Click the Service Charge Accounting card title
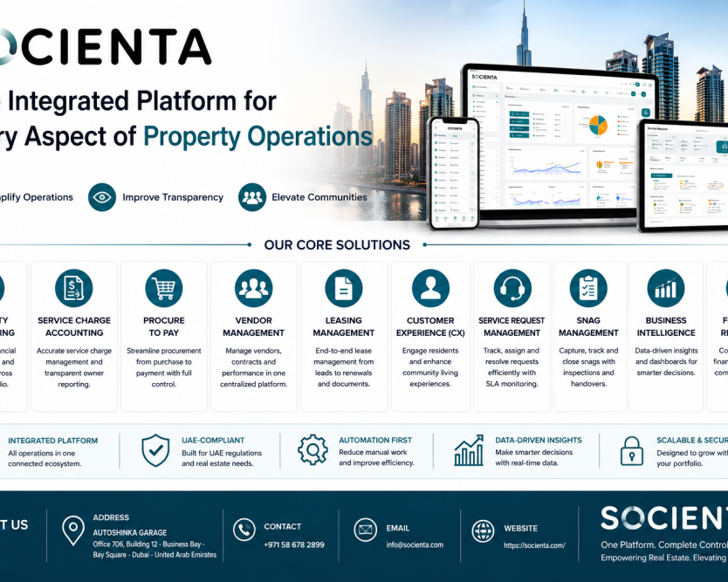Image resolution: width=728 pixels, height=582 pixels. pyautogui.click(x=74, y=326)
